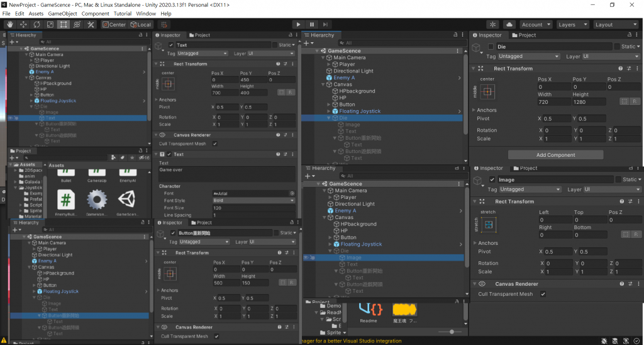Click the Font Size field showing 120
This screenshot has width=644, height=345.
253,208
